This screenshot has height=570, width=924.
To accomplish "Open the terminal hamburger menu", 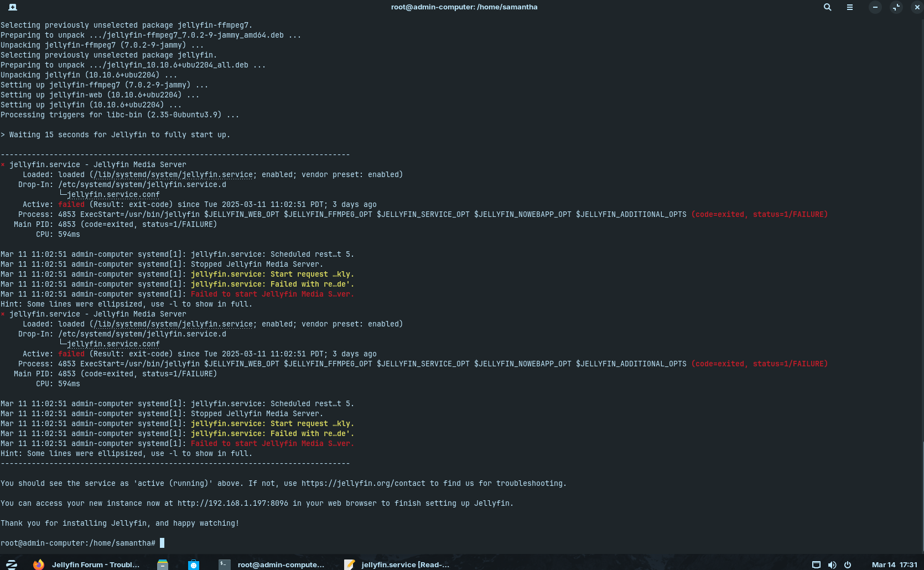I will 849,7.
